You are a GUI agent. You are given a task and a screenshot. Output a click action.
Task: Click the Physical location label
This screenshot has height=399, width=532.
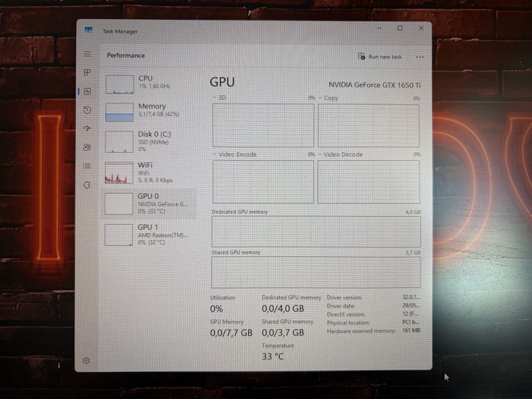pos(348,323)
